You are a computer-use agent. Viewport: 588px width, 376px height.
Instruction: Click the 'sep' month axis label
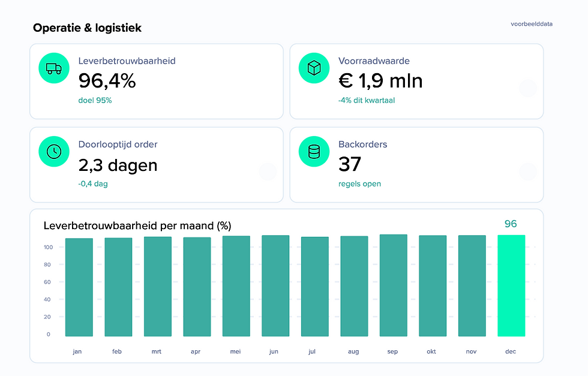point(392,351)
